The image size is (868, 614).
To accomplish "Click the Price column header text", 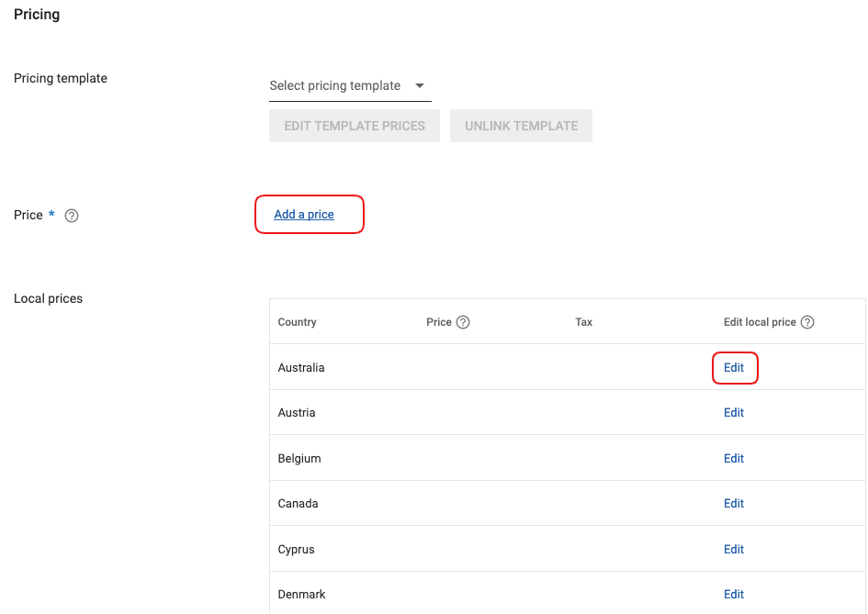I will coord(439,322).
